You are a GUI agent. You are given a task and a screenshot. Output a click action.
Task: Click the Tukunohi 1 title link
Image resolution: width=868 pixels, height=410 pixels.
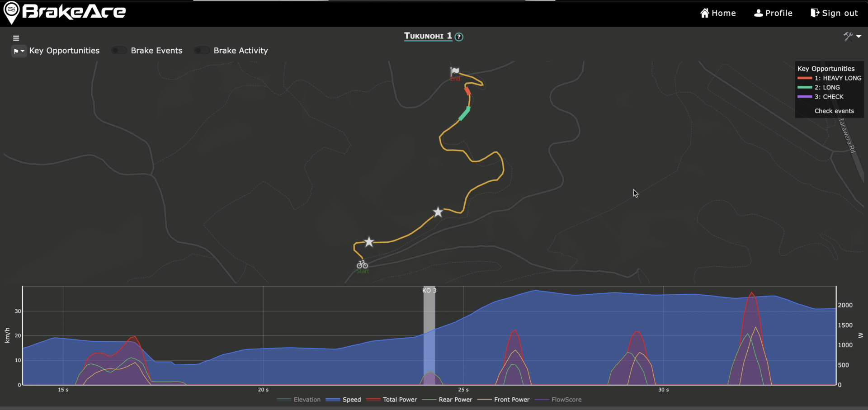[428, 36]
